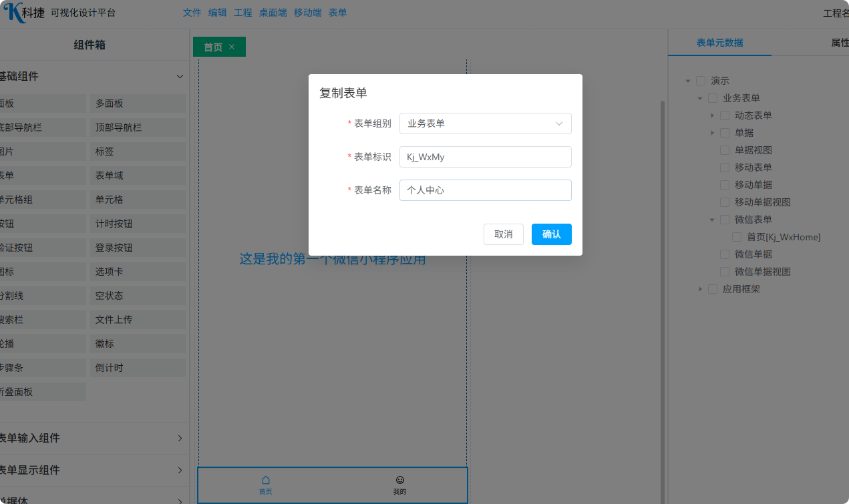849x504 pixels.
Task: Expand the 应用框架 tree node
Action: 701,289
